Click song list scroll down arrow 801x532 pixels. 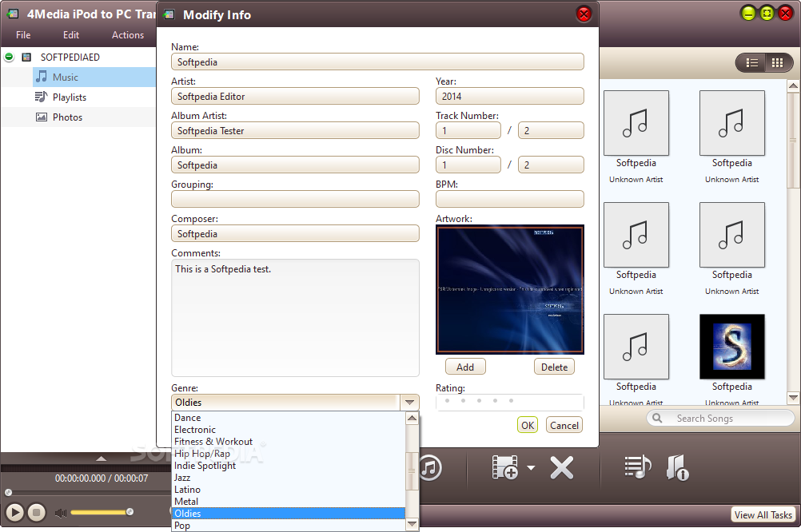793,398
